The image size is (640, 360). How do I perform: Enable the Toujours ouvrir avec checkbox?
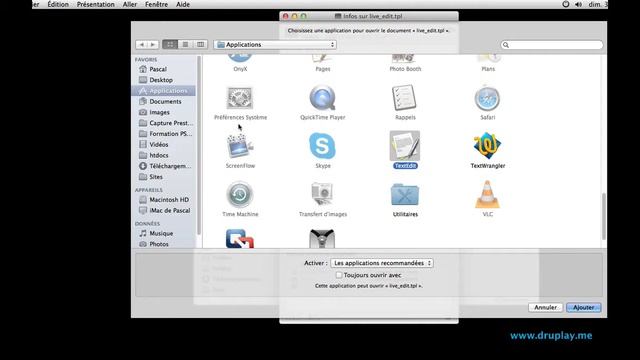tap(339, 275)
